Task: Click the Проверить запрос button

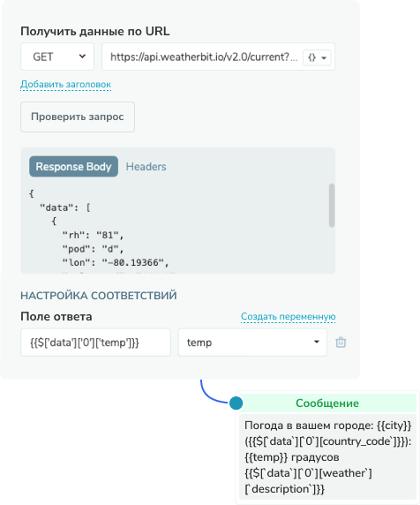Action: (78, 117)
